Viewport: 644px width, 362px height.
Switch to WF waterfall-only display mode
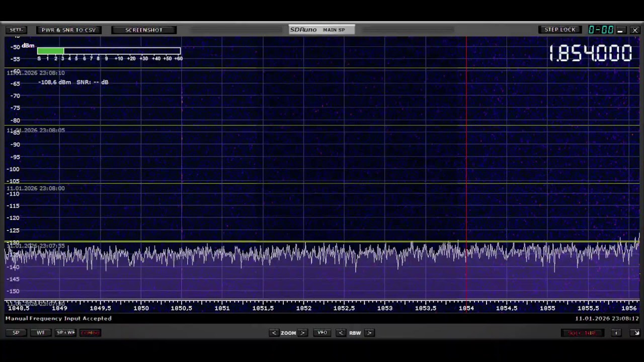click(x=41, y=333)
